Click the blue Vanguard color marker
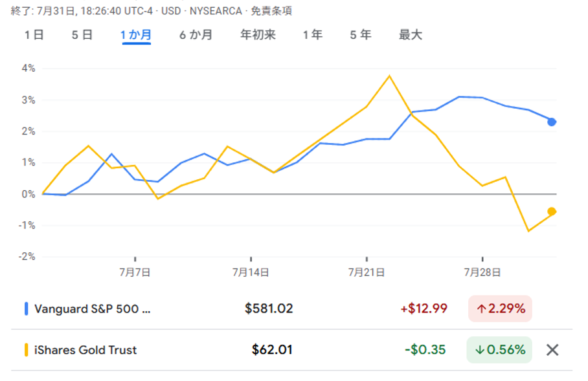Image resolution: width=588 pixels, height=381 pixels. (26, 309)
